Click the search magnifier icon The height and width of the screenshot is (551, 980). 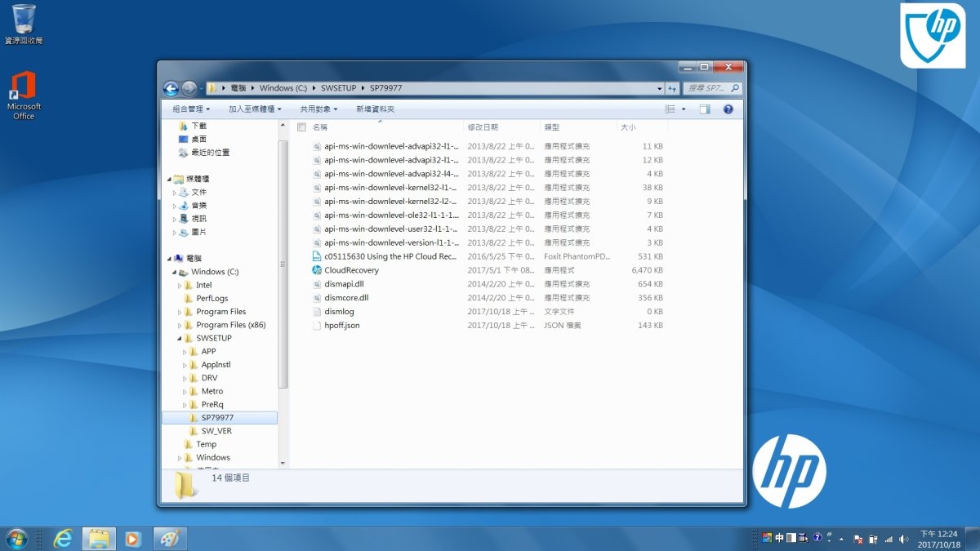point(734,88)
